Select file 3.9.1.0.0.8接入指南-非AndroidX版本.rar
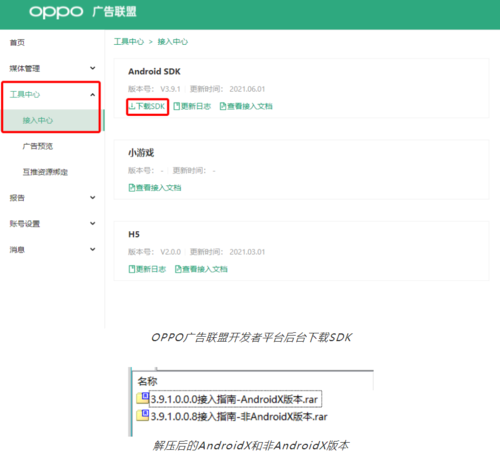This screenshot has height=462, width=500. pos(239,416)
